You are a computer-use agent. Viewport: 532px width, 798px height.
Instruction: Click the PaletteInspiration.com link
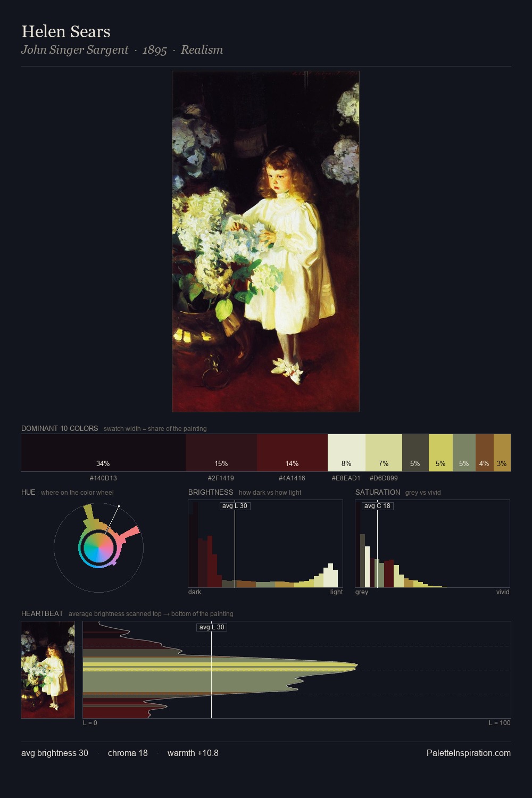(469, 753)
